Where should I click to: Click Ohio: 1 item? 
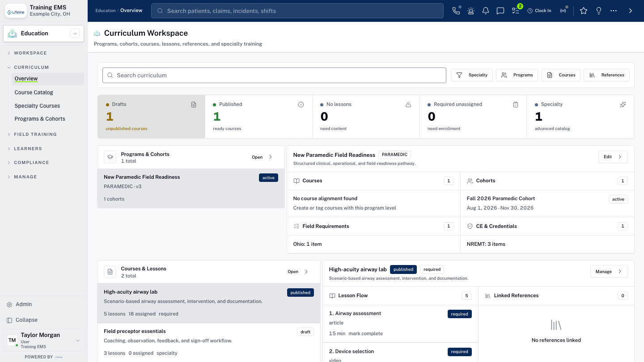point(307,244)
